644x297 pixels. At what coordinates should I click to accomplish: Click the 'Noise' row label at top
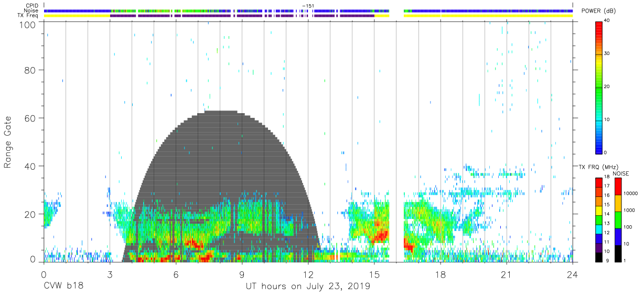coord(31,10)
